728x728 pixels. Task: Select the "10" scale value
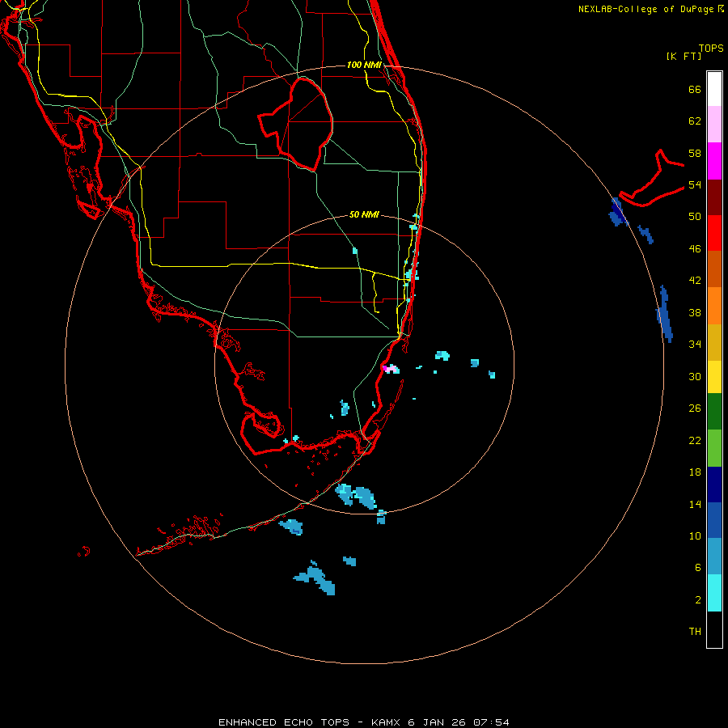point(695,536)
